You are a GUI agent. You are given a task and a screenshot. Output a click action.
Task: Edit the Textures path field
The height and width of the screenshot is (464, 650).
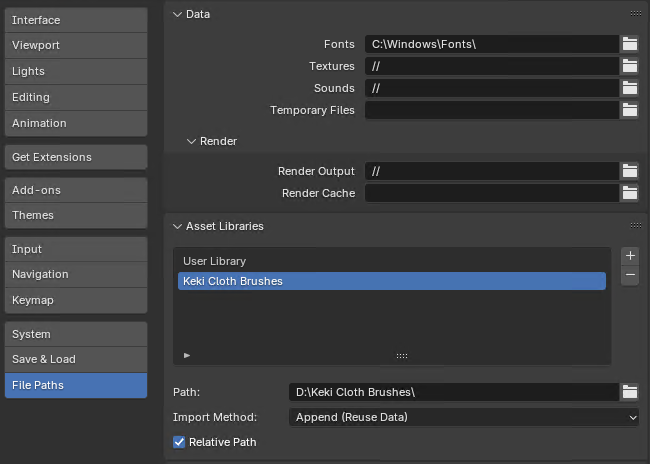pos(492,66)
